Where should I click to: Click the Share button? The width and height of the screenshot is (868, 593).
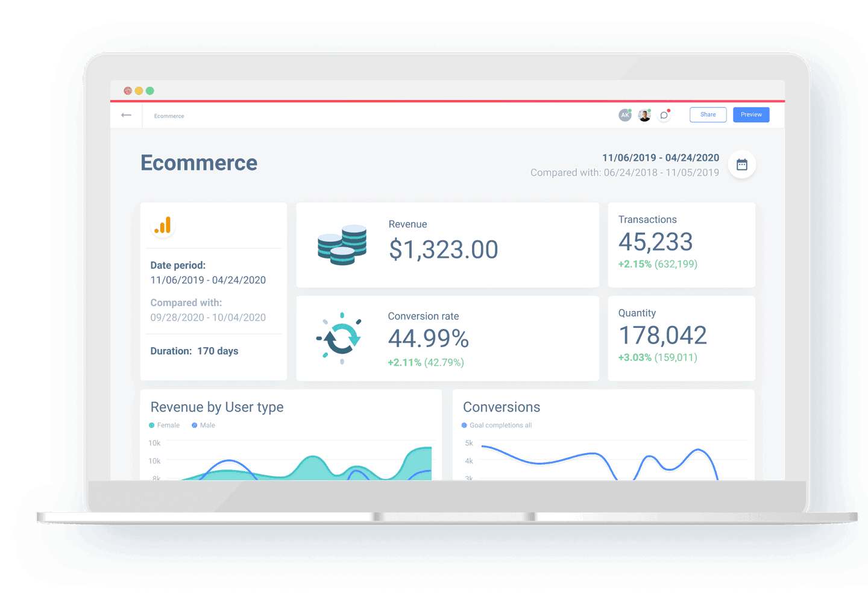(x=708, y=115)
